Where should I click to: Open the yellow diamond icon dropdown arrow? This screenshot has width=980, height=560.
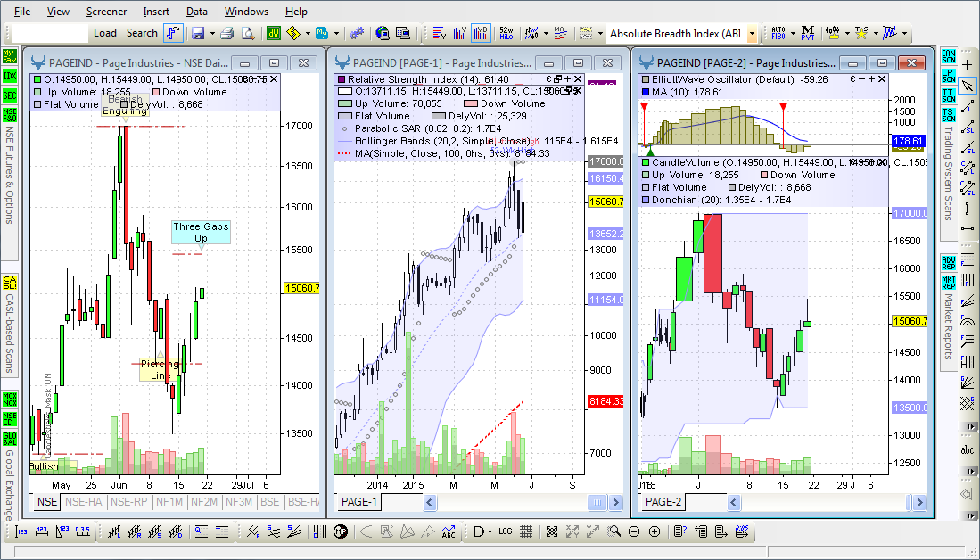point(309,34)
